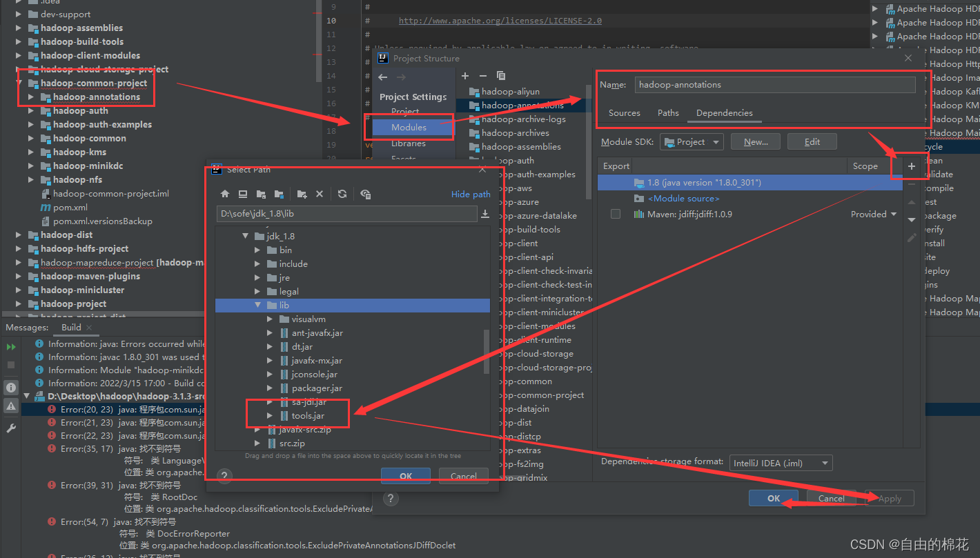The height and width of the screenshot is (558, 980).
Task: Select pom.xml in the project tree
Action: click(70, 207)
